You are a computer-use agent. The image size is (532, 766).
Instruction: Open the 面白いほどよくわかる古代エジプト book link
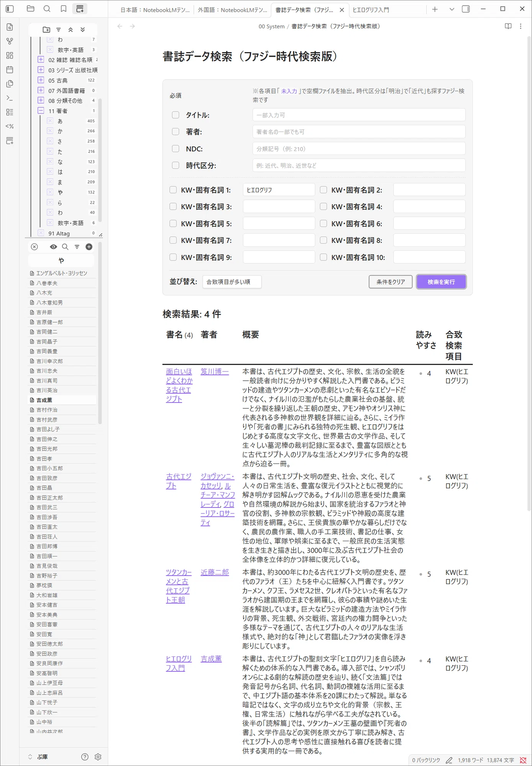179,385
